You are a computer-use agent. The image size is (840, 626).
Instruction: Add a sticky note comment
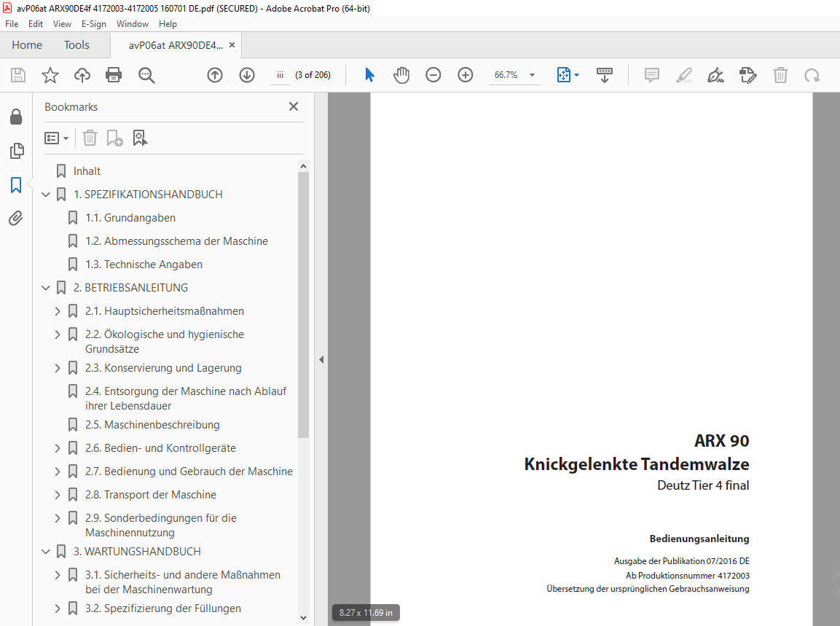[x=651, y=75]
